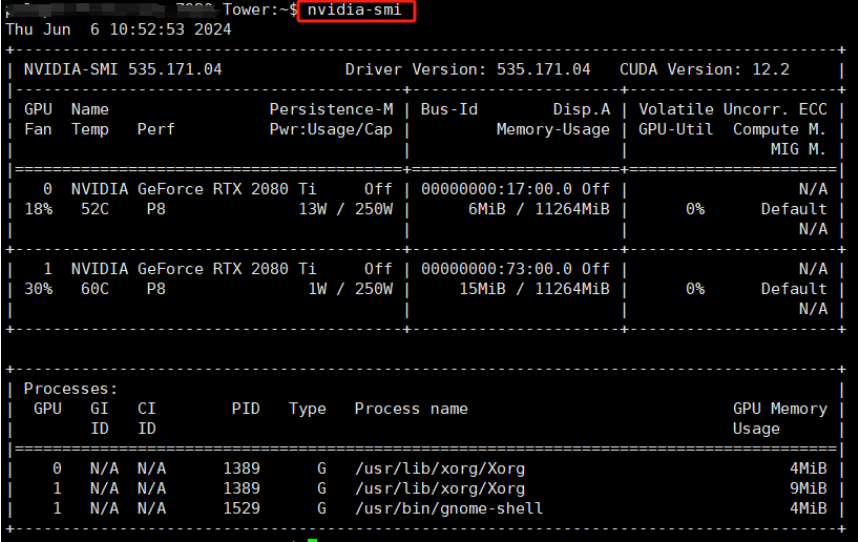The height and width of the screenshot is (542, 858).
Task: Click the Pwr:Usage/Cap header
Action: tap(331, 130)
